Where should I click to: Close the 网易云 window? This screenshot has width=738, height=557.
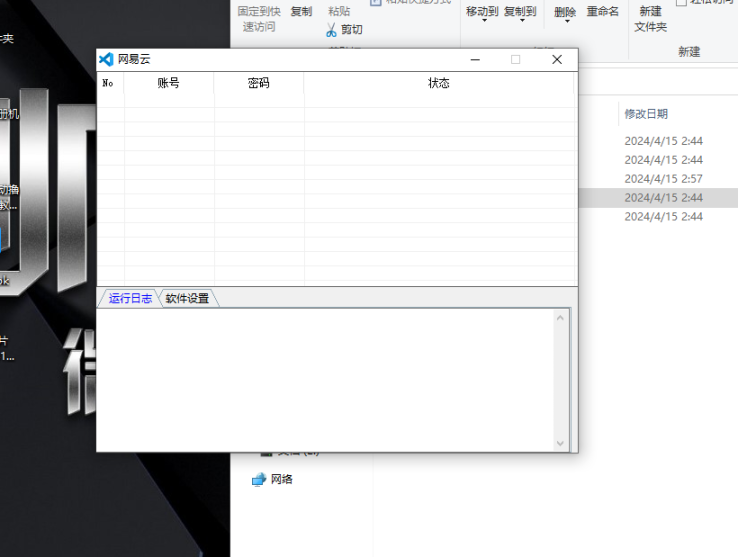point(557,59)
